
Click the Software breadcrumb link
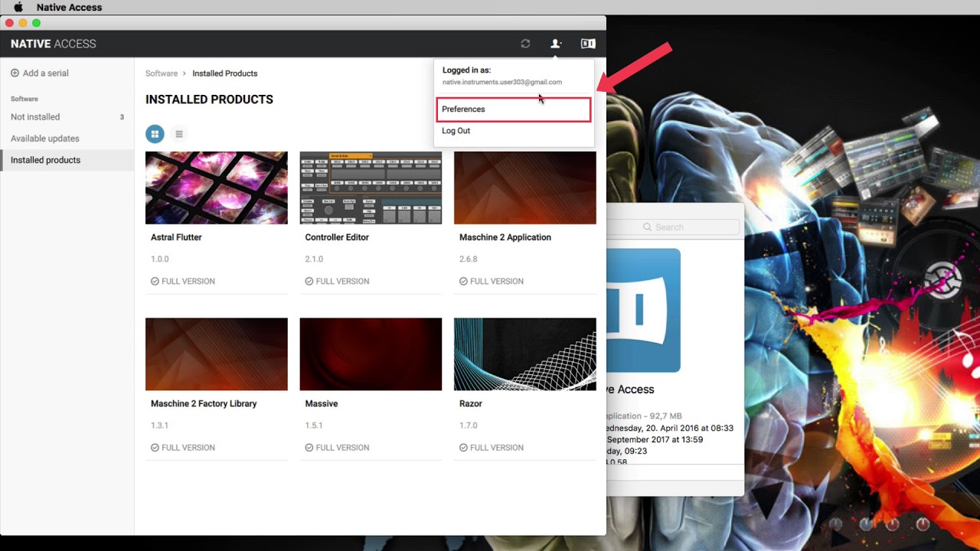point(162,73)
